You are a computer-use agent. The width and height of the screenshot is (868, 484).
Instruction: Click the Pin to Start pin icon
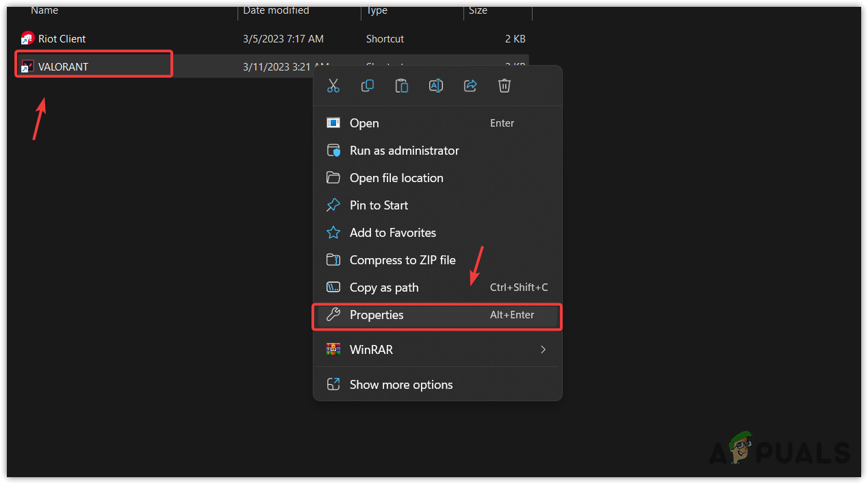[333, 205]
